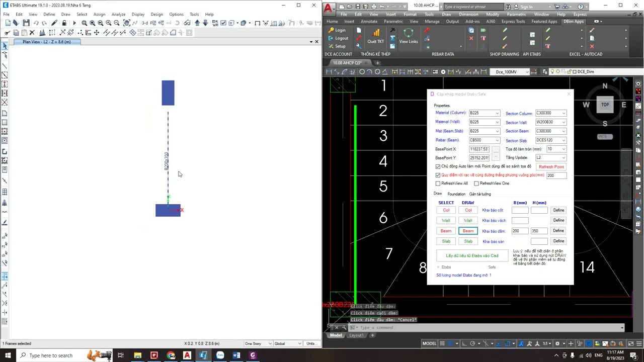Image resolution: width=644 pixels, height=362 pixels.
Task: Toggle Chủ động Auto làm mới Point checkbox
Action: pos(438,166)
